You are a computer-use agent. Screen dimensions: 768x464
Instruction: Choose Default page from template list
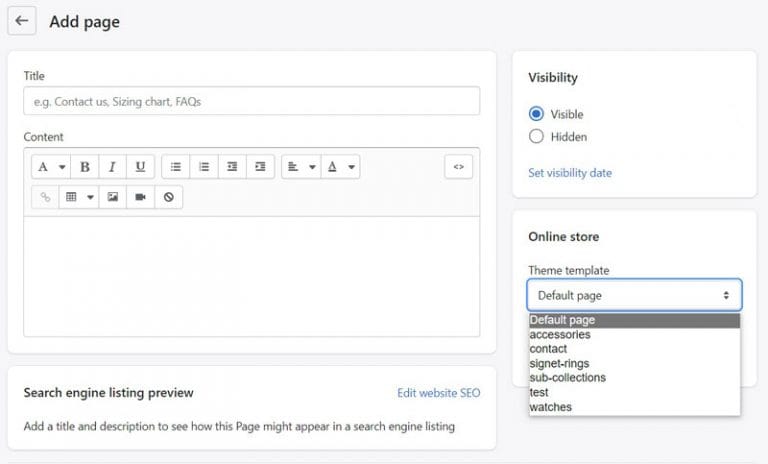634,320
